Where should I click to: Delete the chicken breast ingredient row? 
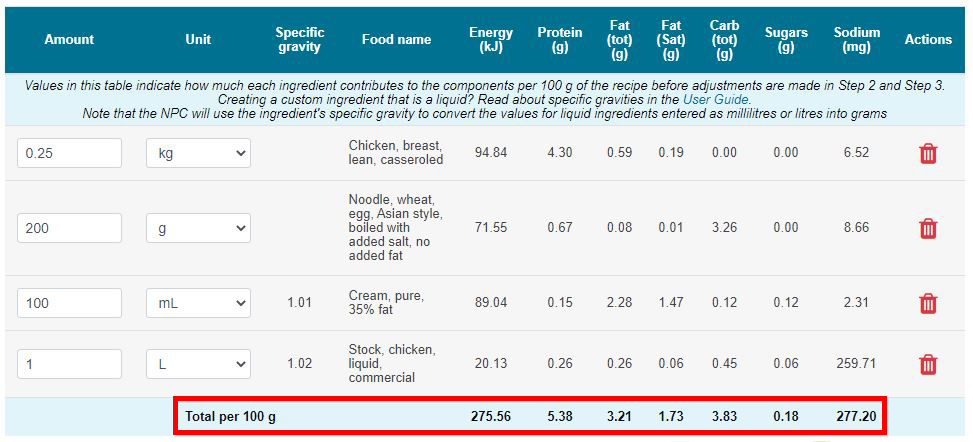pyautogui.click(x=927, y=153)
